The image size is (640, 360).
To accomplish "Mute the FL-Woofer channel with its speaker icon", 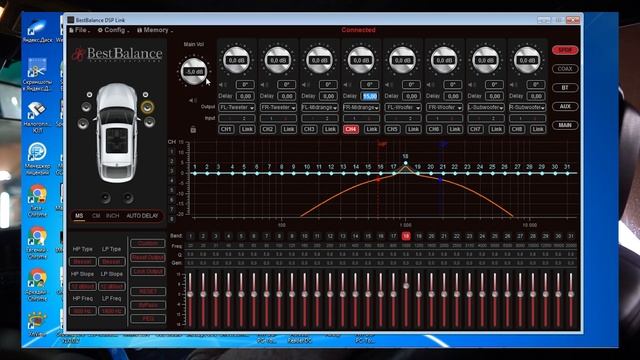I will (389, 85).
